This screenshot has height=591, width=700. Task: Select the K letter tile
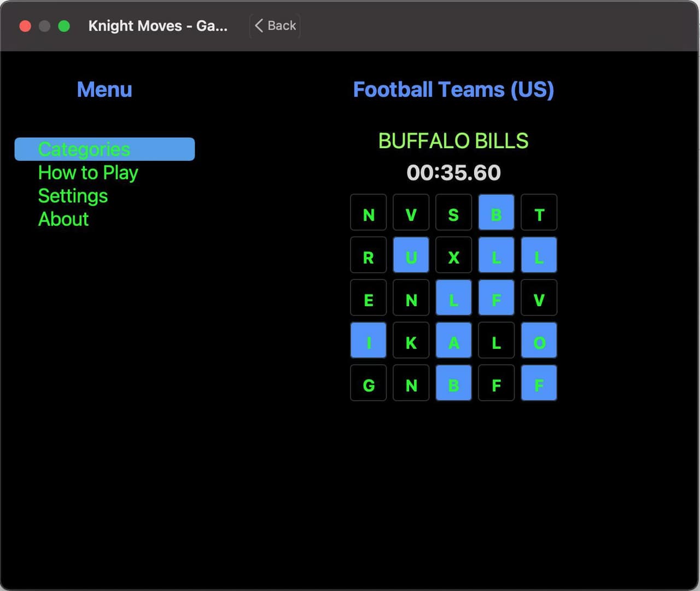tap(411, 340)
